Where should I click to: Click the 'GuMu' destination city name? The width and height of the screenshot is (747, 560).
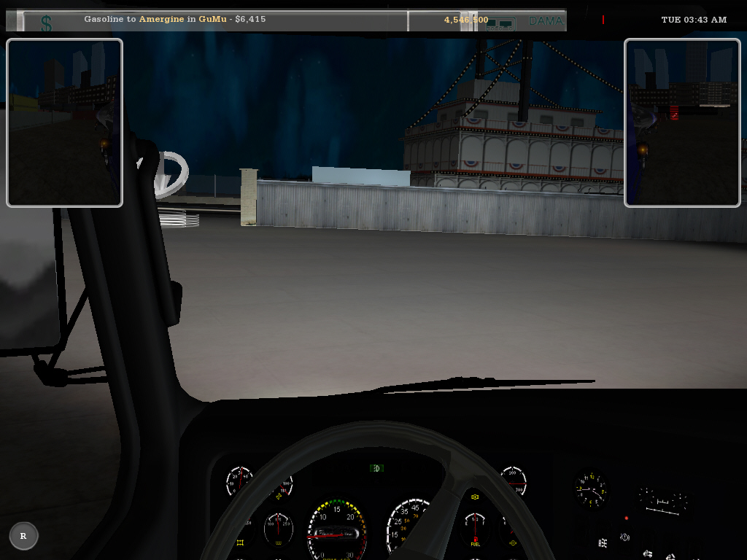click(212, 19)
